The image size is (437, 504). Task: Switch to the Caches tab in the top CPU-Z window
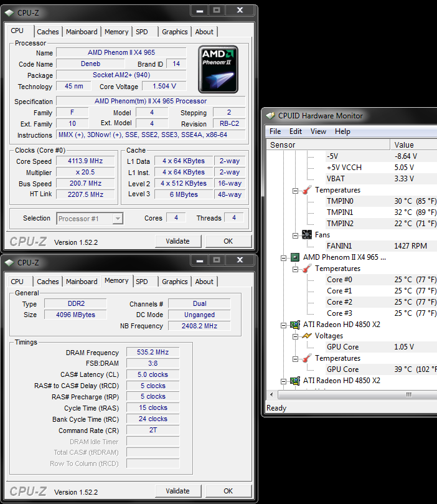[x=48, y=32]
